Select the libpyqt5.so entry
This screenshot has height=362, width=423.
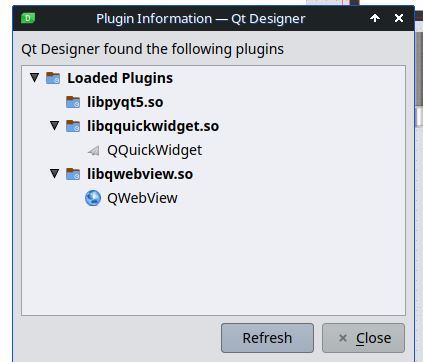[x=125, y=102]
